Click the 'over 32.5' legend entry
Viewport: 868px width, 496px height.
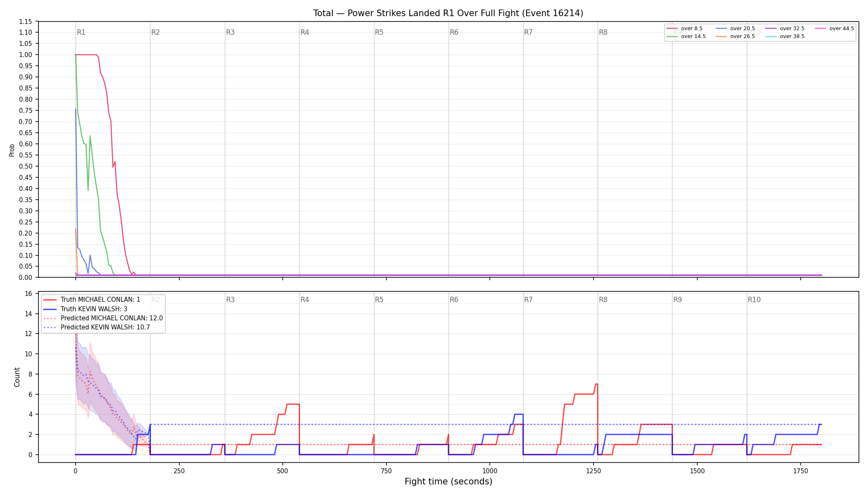click(785, 29)
